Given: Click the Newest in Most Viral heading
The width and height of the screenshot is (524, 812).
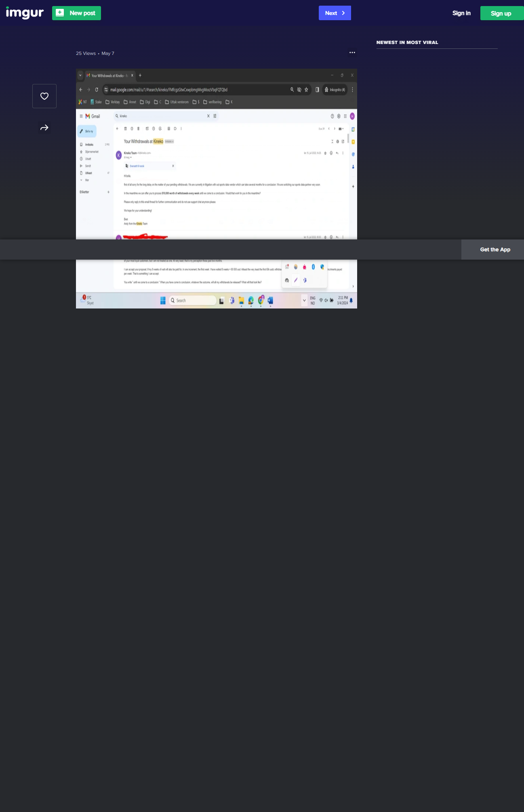Looking at the screenshot, I should click(407, 42).
